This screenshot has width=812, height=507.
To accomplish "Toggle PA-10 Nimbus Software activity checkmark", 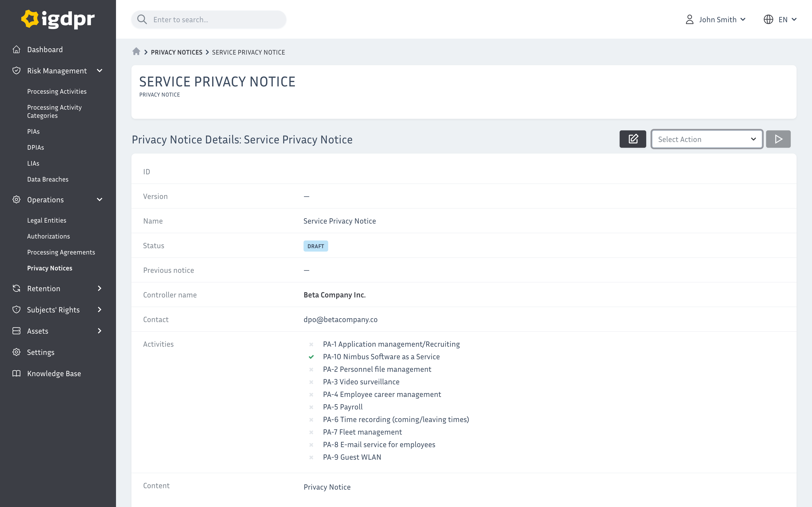I will [x=311, y=356].
